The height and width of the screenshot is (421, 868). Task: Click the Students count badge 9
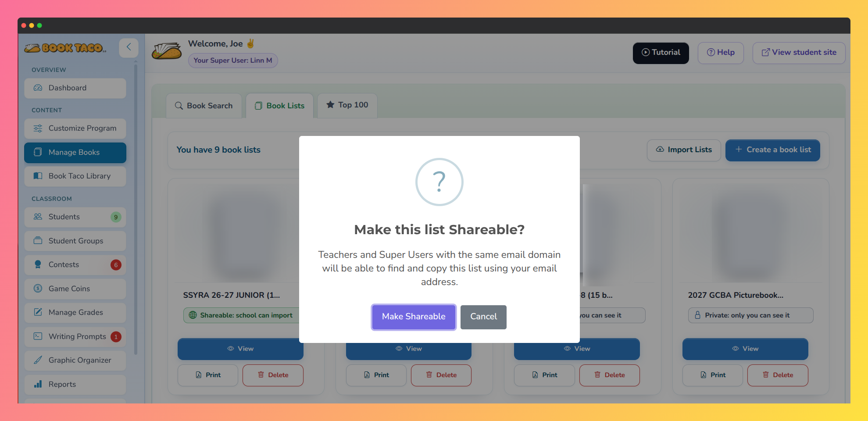click(116, 217)
